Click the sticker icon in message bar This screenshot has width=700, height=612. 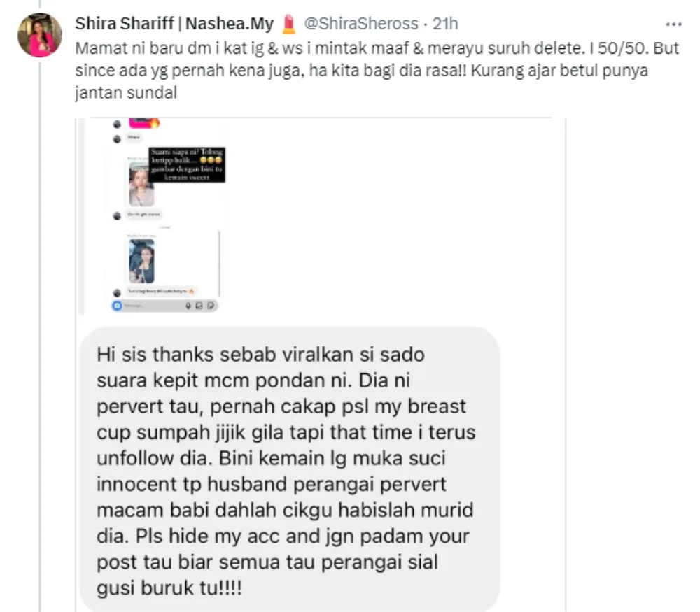[x=211, y=306]
